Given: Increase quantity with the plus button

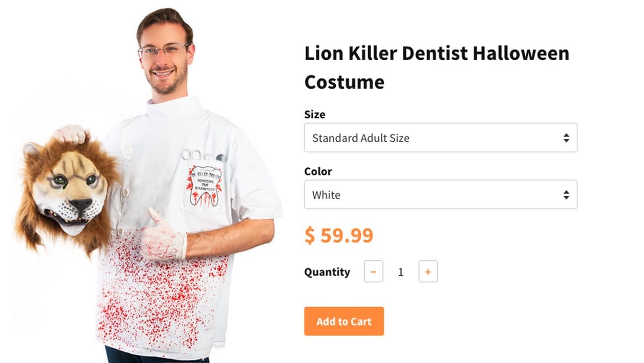Looking at the screenshot, I should tap(428, 272).
